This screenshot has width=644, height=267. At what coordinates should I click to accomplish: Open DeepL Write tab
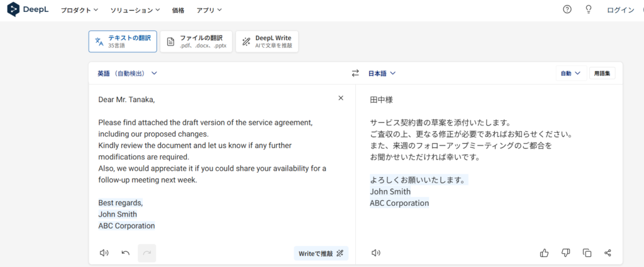pyautogui.click(x=267, y=42)
